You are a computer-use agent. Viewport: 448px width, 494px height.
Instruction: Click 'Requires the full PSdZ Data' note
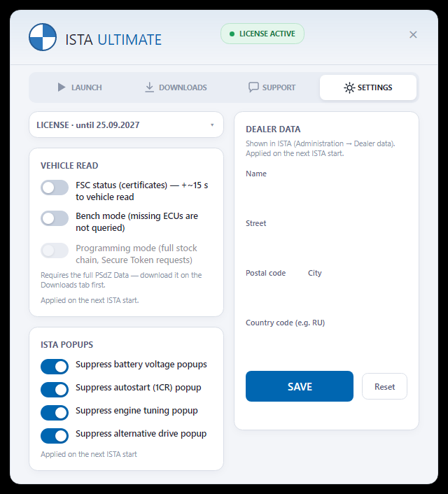pos(121,280)
